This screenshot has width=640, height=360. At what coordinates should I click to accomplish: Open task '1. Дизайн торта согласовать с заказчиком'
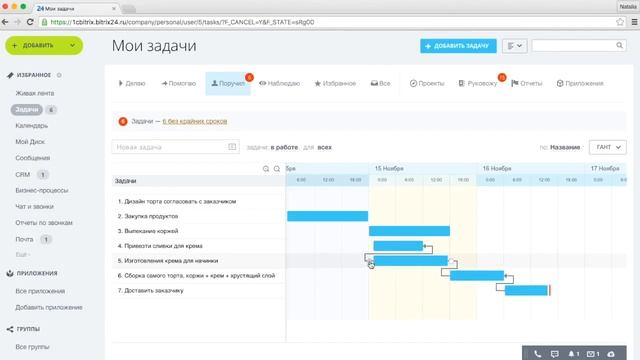[177, 201]
